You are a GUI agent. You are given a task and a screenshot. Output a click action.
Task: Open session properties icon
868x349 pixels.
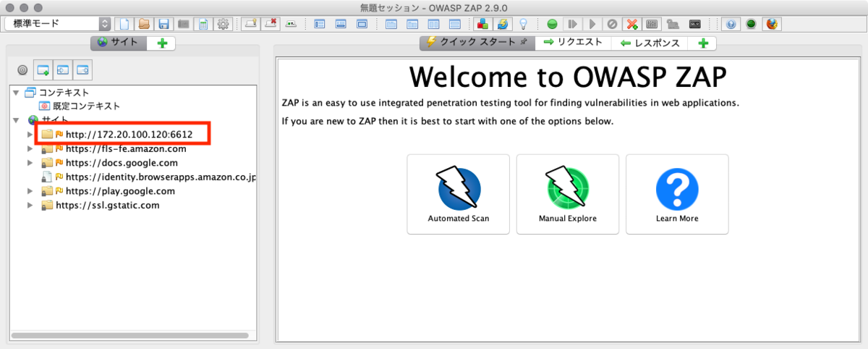click(x=204, y=24)
